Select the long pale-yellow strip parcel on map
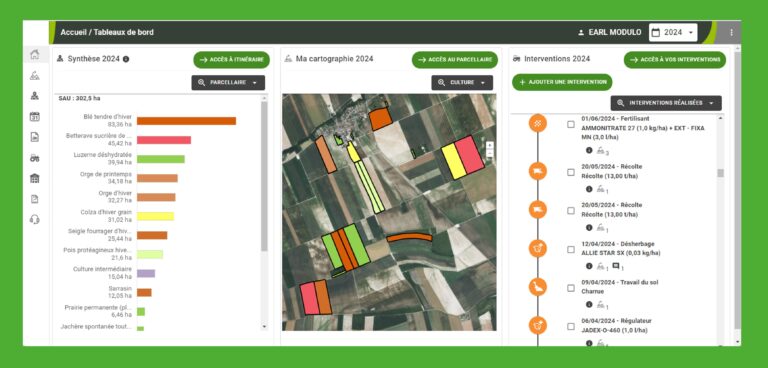 [x=369, y=186]
